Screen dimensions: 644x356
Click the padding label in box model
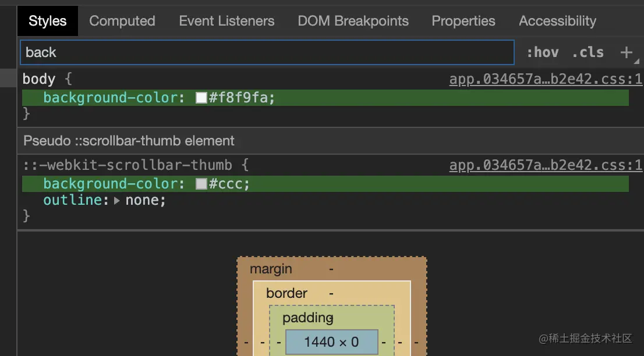308,318
